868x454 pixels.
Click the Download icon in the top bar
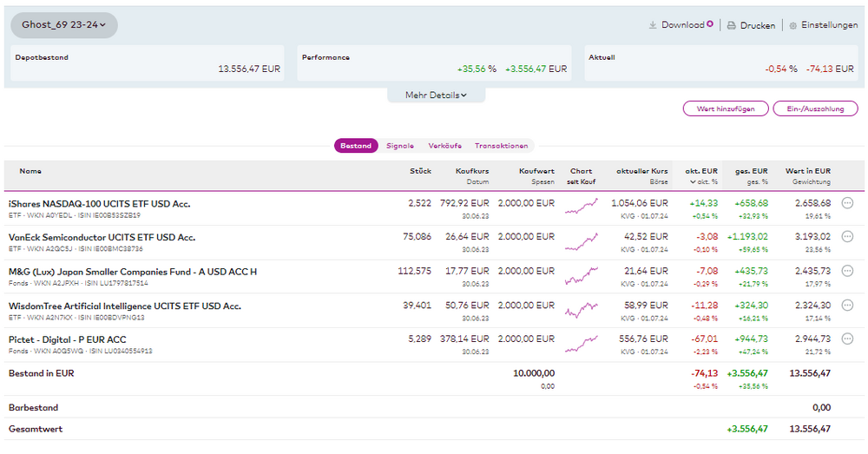653,25
